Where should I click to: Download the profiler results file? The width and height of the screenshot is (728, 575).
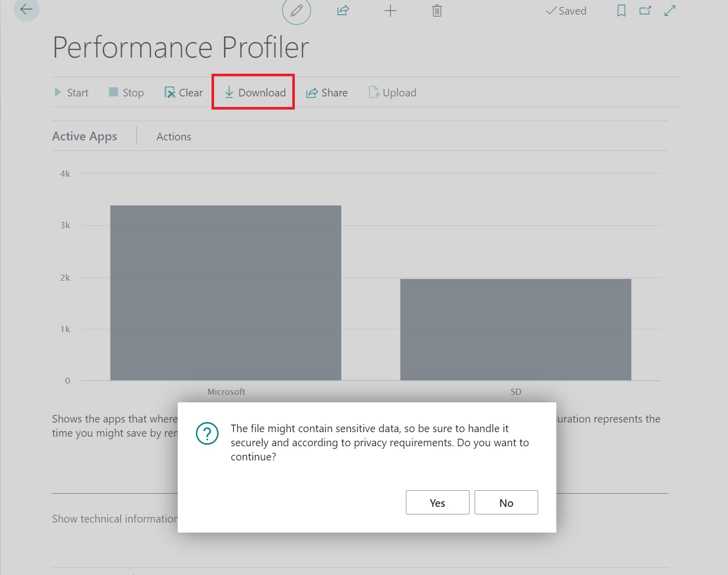(253, 92)
